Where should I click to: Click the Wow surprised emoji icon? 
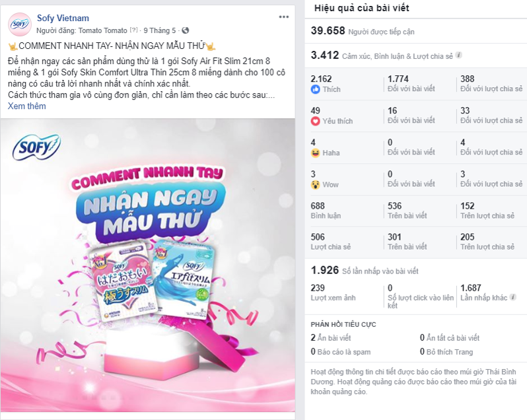(x=315, y=184)
